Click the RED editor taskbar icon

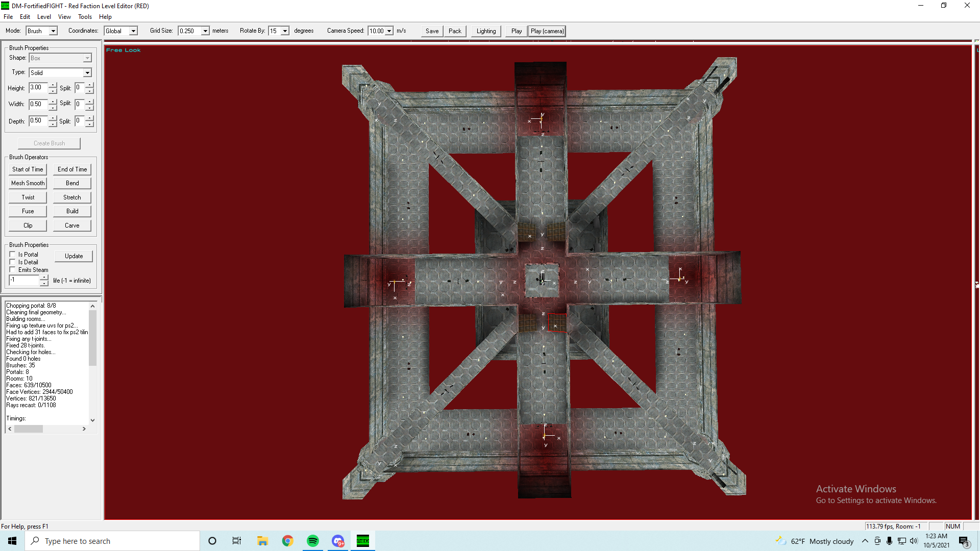(x=363, y=541)
